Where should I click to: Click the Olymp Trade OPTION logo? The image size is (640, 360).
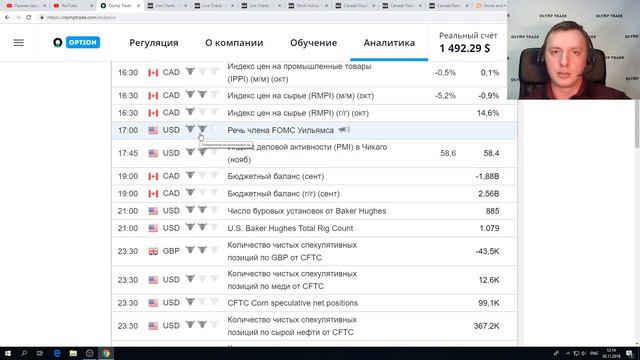coord(77,42)
